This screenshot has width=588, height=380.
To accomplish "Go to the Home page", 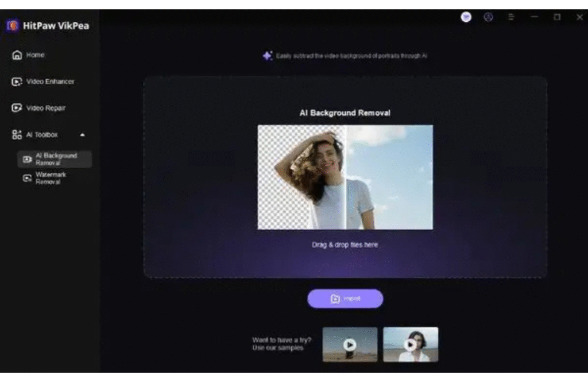I will (x=34, y=55).
